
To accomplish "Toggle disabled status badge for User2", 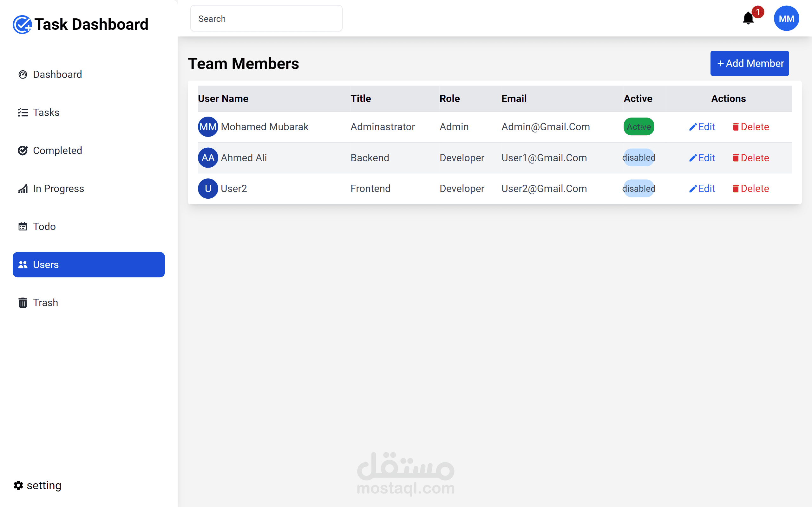I will [x=638, y=189].
